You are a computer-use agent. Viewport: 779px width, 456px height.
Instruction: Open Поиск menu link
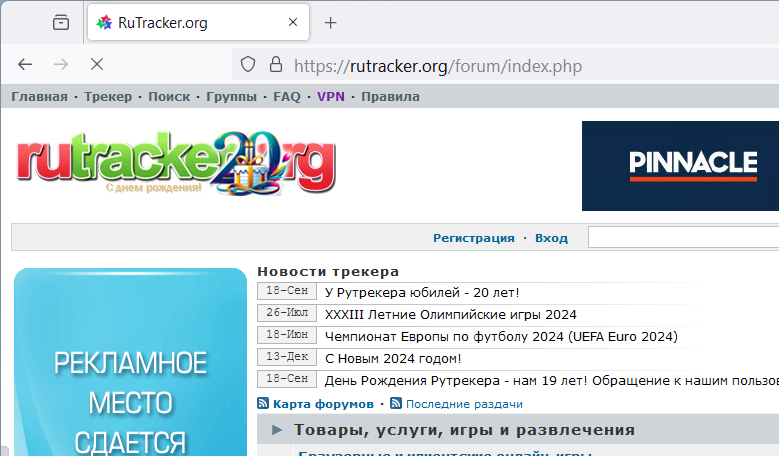click(x=169, y=96)
